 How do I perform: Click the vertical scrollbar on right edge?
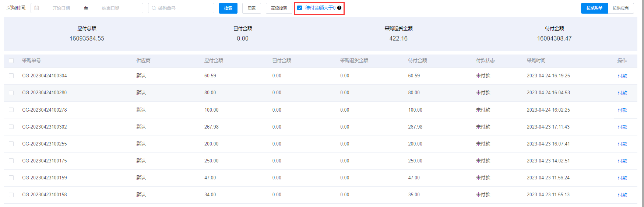tap(642, 103)
